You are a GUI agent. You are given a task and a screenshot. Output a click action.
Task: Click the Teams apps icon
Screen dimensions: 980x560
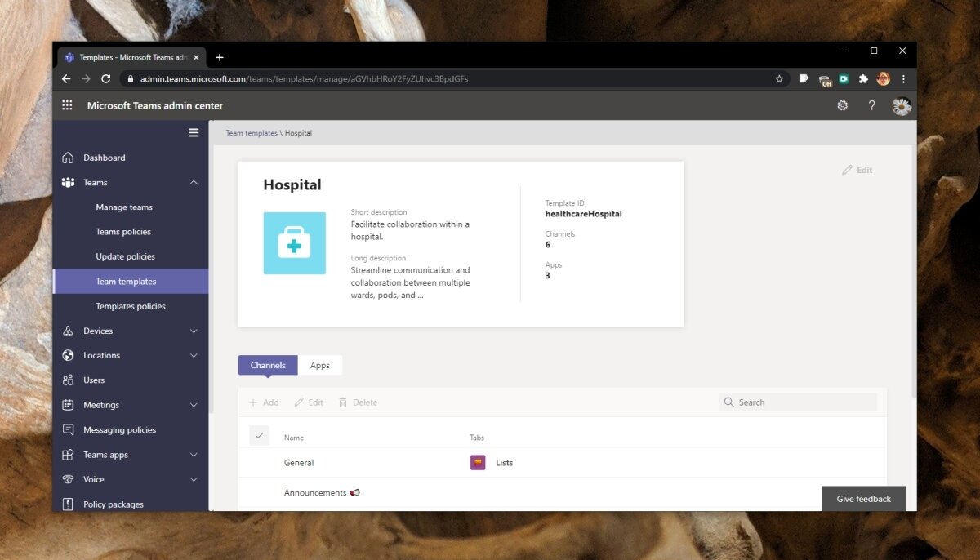(68, 455)
